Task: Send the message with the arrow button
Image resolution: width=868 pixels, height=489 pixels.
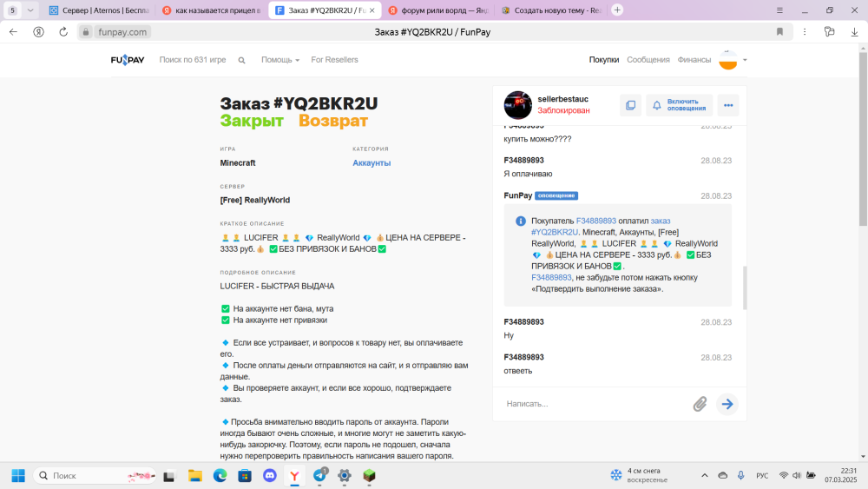Action: tap(727, 404)
